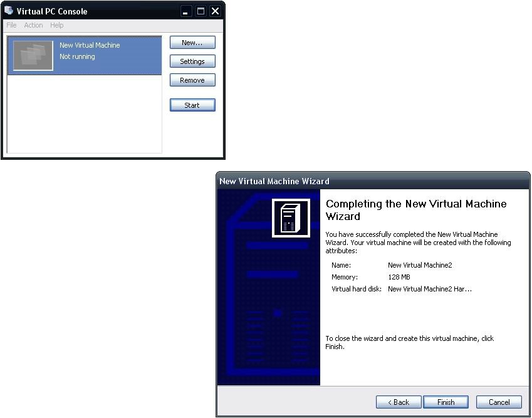Screen dimensions: 532x418
Task: Click the Finish button in the wizard
Action: pos(446,402)
